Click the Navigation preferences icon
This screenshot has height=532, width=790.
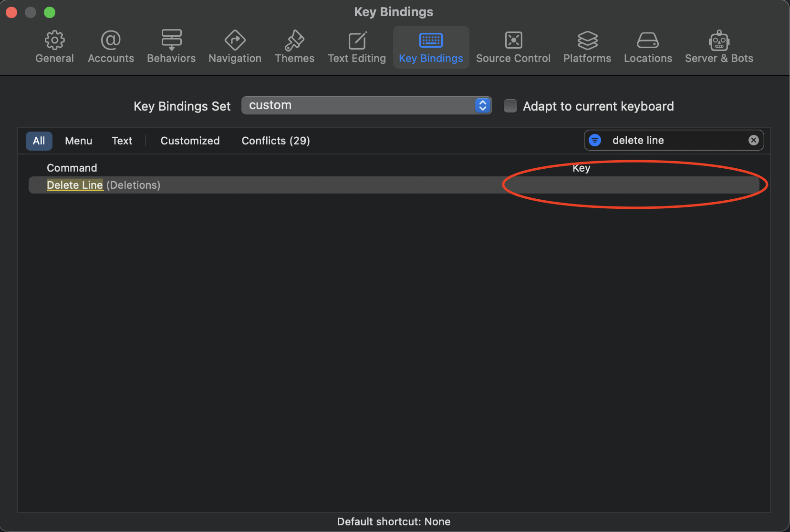click(235, 46)
